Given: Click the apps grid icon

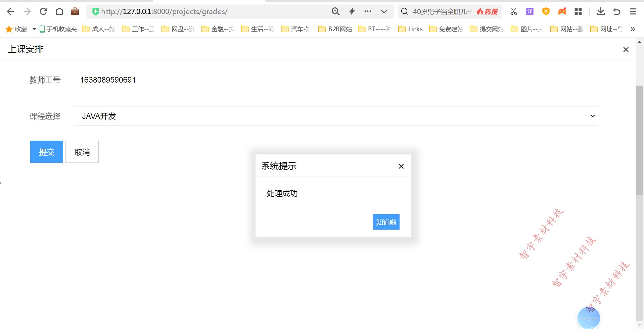Looking at the screenshot, I should pyautogui.click(x=578, y=11).
